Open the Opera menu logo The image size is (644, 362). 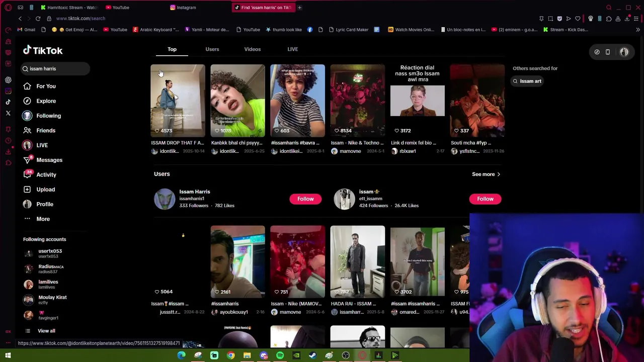coord(8,8)
